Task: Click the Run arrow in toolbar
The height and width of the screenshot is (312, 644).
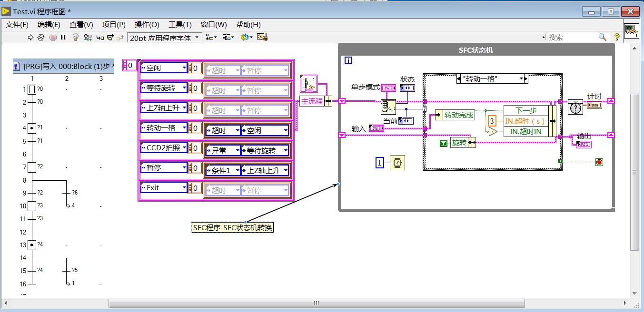Action: pyautogui.click(x=31, y=37)
